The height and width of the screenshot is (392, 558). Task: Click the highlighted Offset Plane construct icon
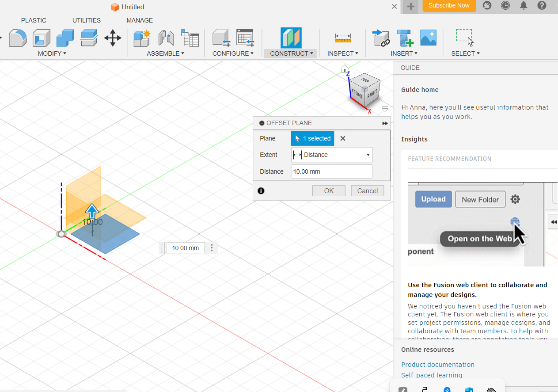point(291,38)
